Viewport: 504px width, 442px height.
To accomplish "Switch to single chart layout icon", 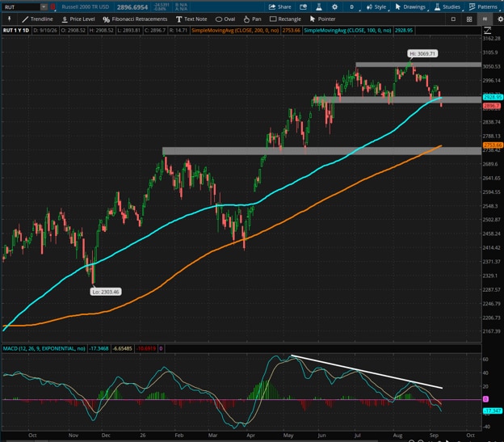I will [x=453, y=19].
